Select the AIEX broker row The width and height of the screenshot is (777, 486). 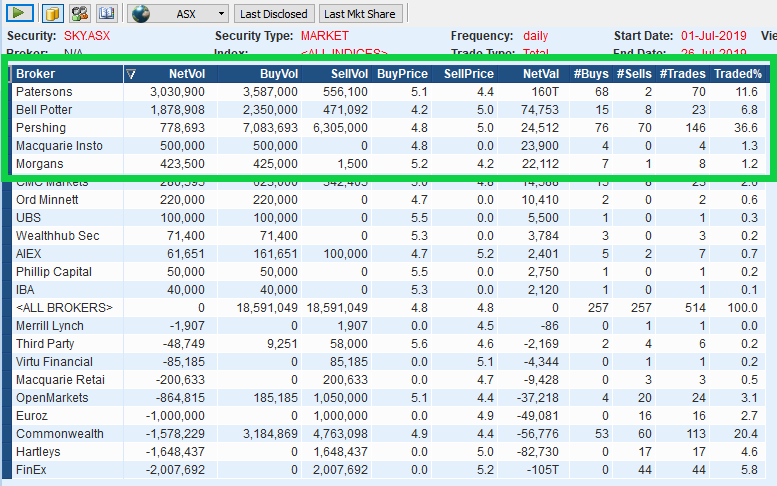pos(389,254)
